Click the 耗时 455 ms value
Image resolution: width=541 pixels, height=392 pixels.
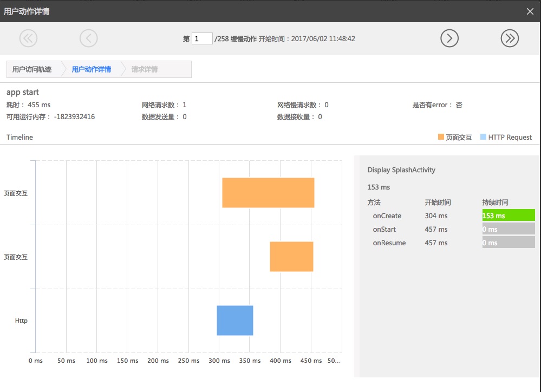click(x=39, y=104)
